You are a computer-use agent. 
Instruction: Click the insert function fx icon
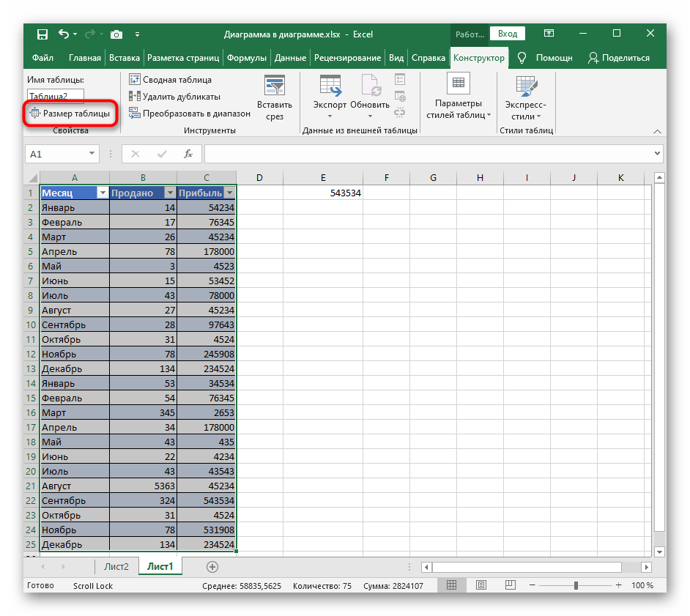[188, 154]
